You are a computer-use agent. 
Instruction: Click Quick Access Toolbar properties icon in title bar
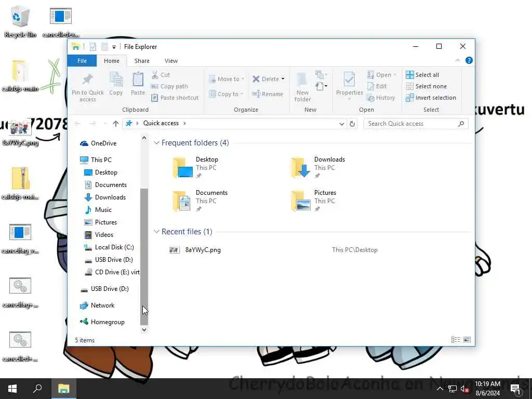click(93, 47)
